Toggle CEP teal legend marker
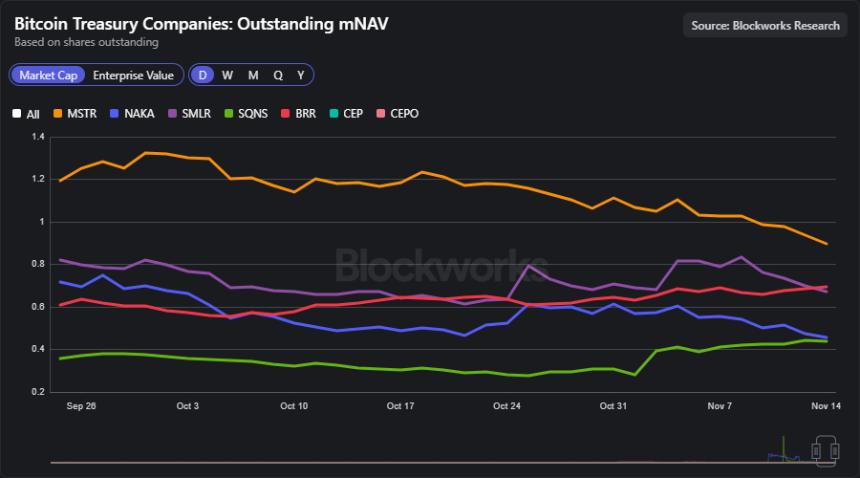The width and height of the screenshot is (860, 478). click(334, 114)
